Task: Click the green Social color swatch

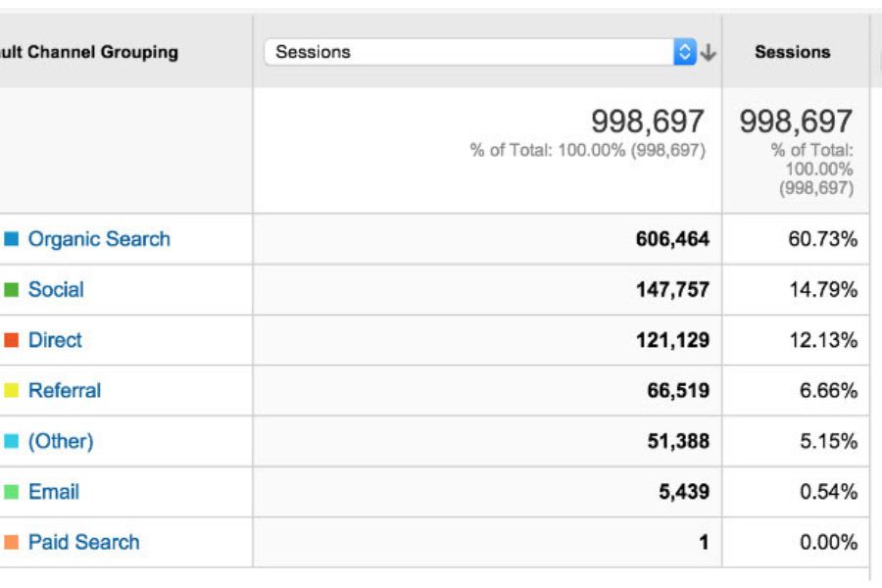Action: point(12,290)
